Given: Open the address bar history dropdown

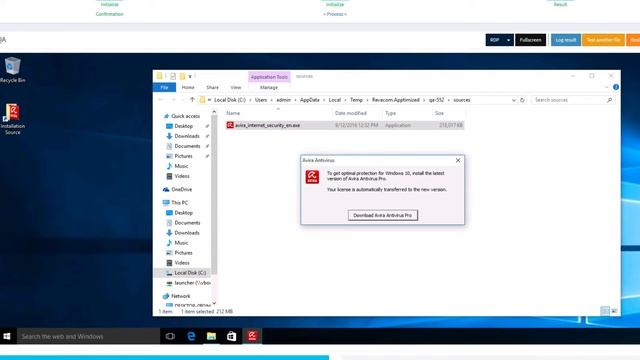Looking at the screenshot, I should 514,100.
